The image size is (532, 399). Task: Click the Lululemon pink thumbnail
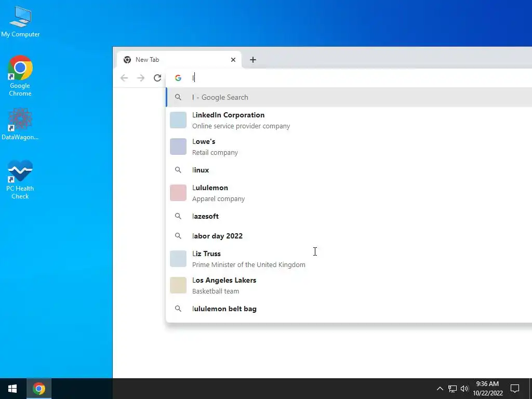(178, 193)
